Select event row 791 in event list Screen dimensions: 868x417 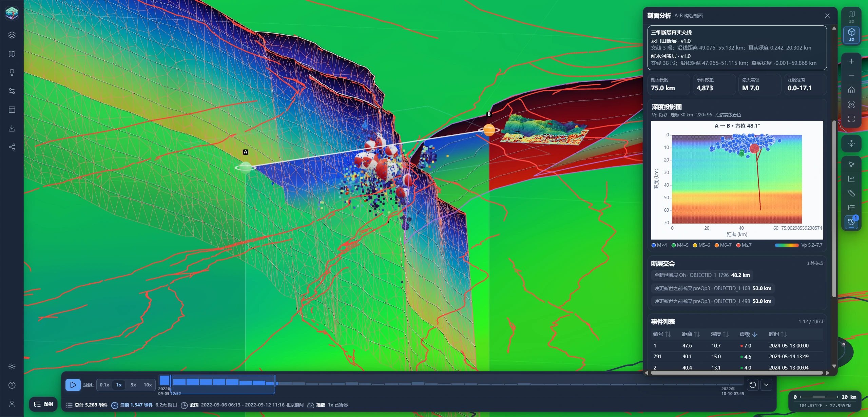(737, 357)
